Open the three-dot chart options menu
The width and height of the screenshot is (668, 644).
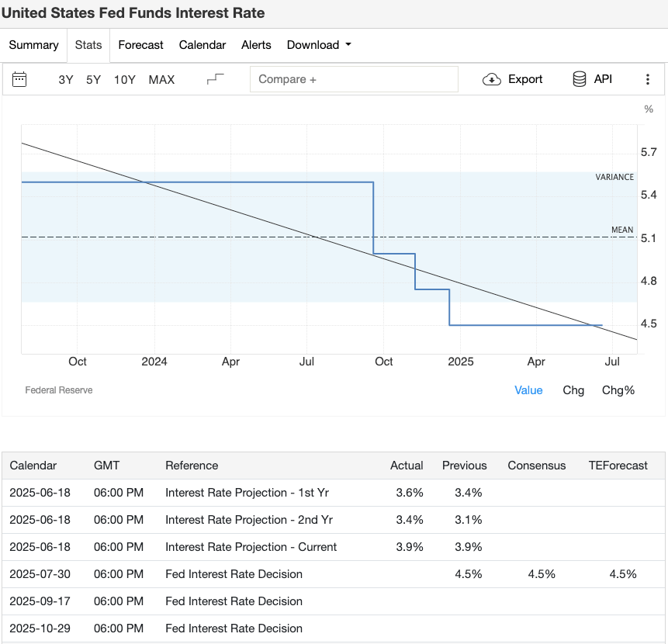coord(648,79)
